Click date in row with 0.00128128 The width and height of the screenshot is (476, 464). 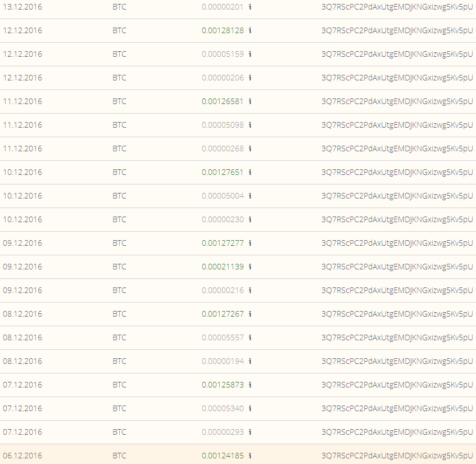coord(22,30)
